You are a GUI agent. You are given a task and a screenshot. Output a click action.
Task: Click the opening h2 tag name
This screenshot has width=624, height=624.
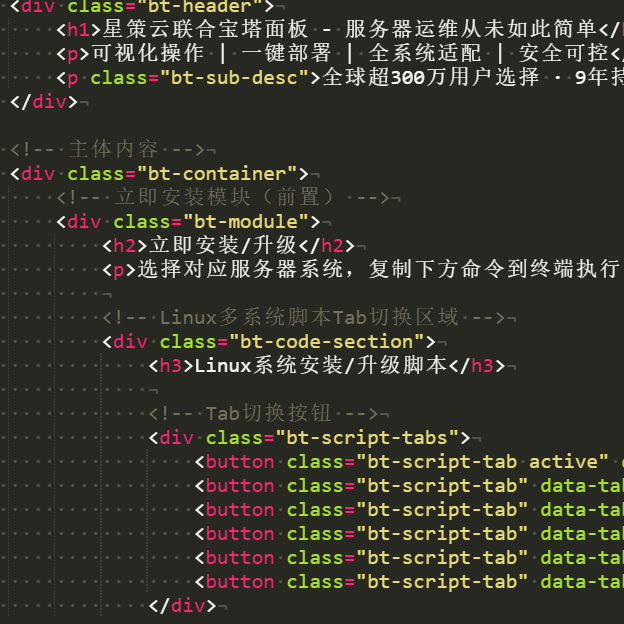point(125,246)
